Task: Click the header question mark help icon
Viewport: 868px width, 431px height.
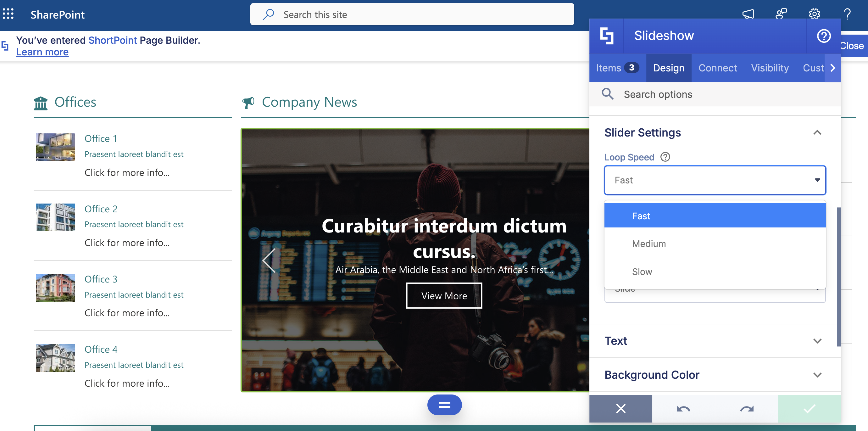Action: coord(847,14)
